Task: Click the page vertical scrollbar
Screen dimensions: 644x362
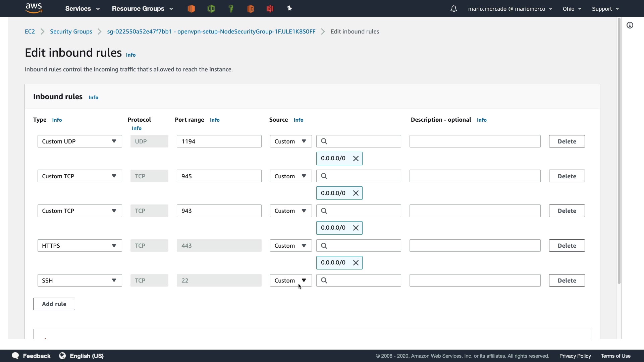Action: 619,151
